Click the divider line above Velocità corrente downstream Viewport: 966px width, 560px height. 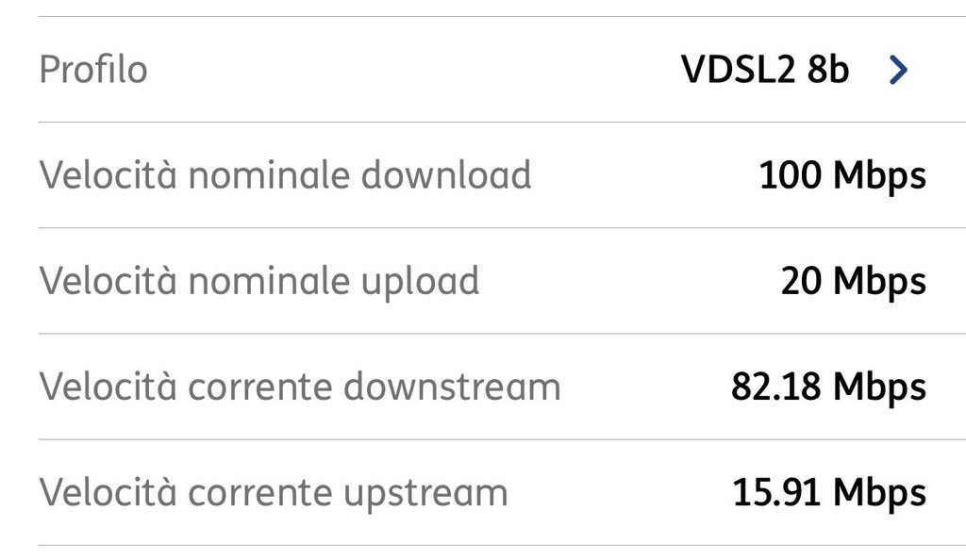(483, 333)
